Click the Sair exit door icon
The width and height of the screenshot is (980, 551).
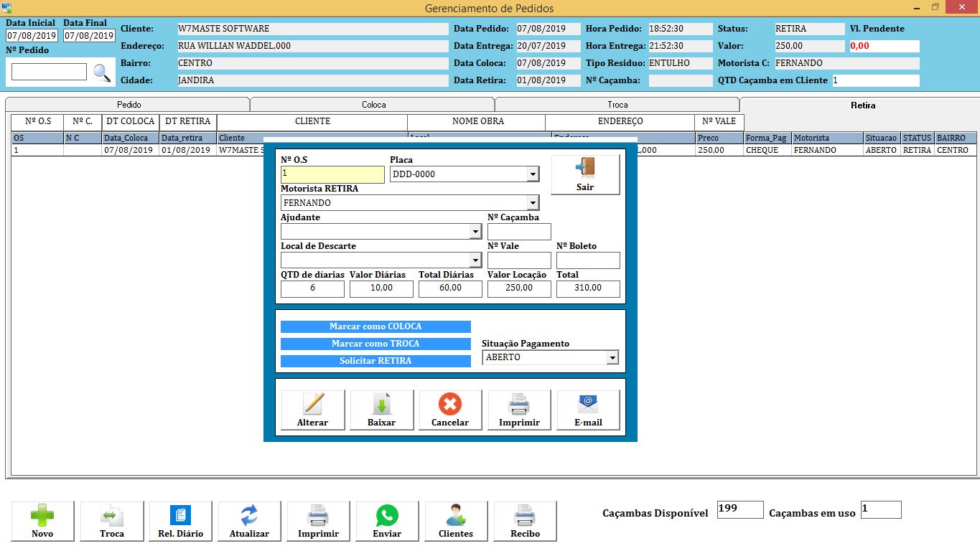[x=585, y=168]
